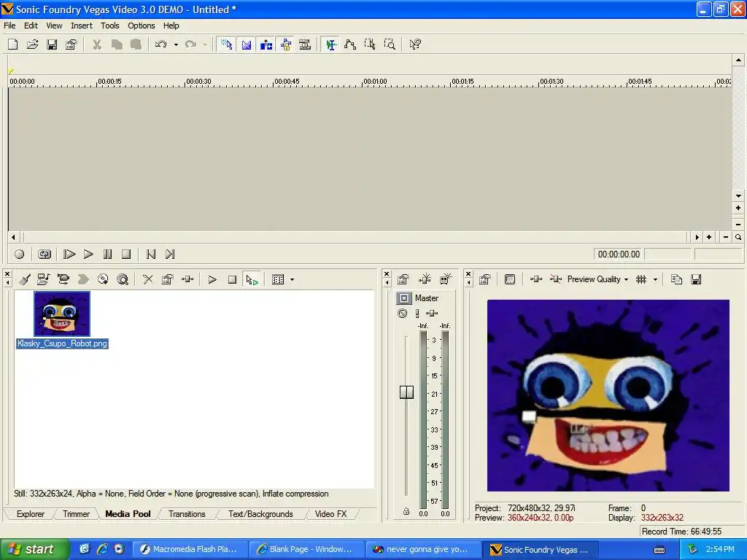
Task: Switch to the Transitions tab
Action: pos(187,514)
